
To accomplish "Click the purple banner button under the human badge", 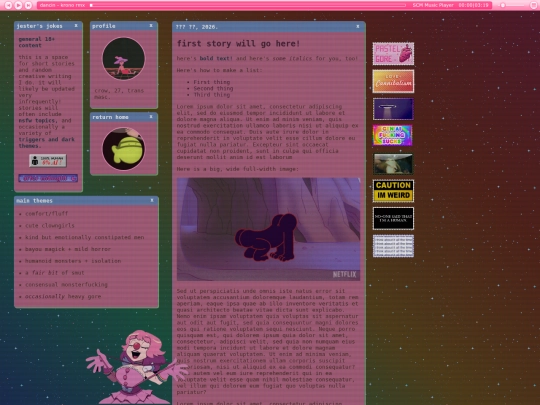I will click(x=48, y=178).
